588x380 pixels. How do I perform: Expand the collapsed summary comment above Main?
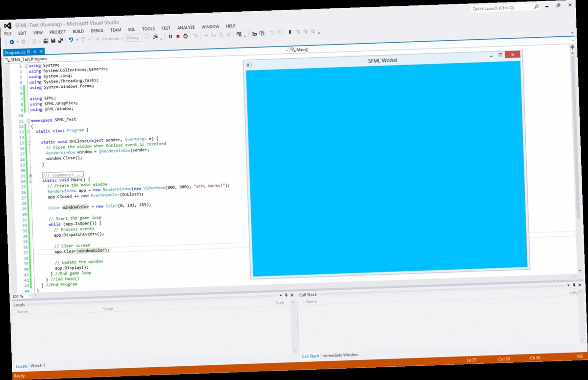click(x=29, y=174)
